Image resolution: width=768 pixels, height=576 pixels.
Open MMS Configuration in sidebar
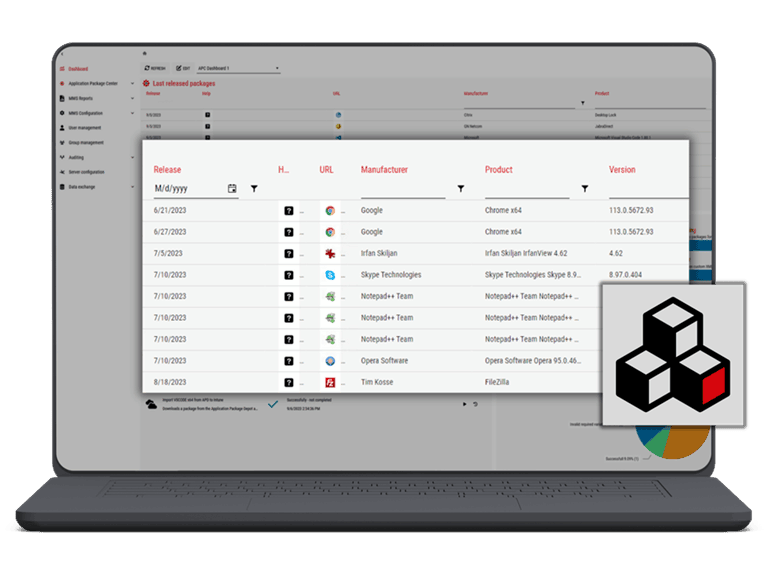[x=81, y=113]
